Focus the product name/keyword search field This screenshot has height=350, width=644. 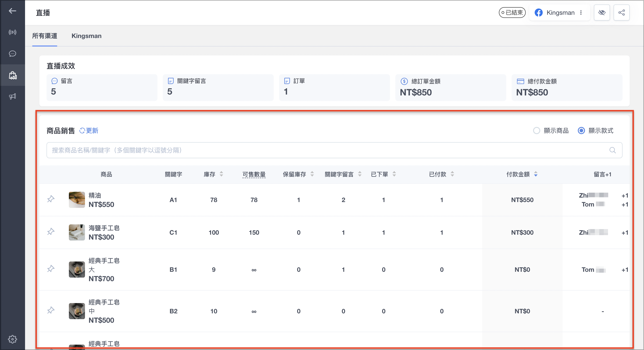[x=335, y=150]
